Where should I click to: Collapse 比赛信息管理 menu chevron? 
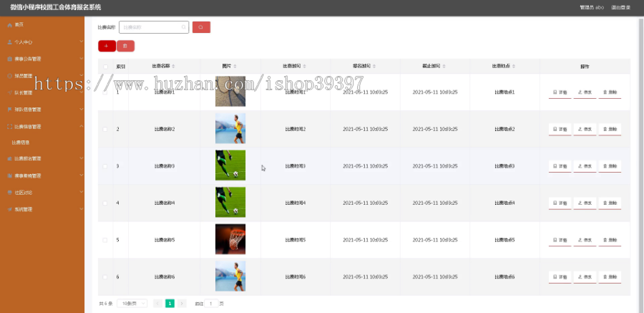point(81,127)
